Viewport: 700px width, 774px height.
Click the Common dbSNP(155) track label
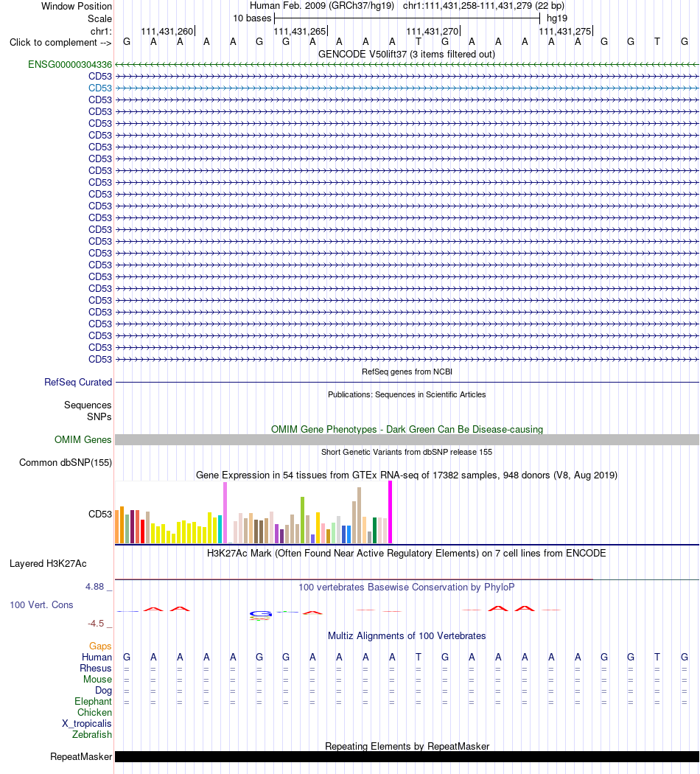[x=66, y=462]
